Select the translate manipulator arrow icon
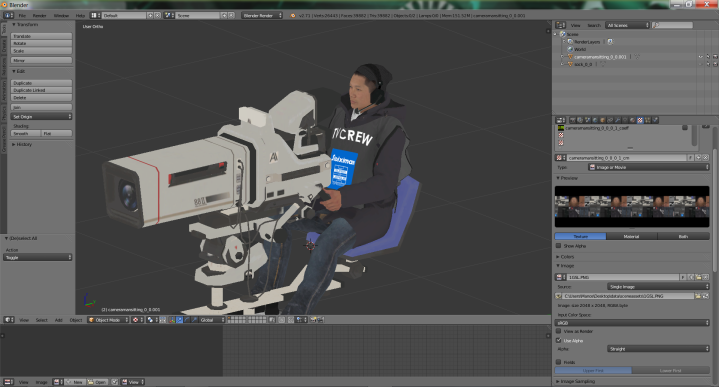The width and height of the screenshot is (719, 387). [179, 320]
